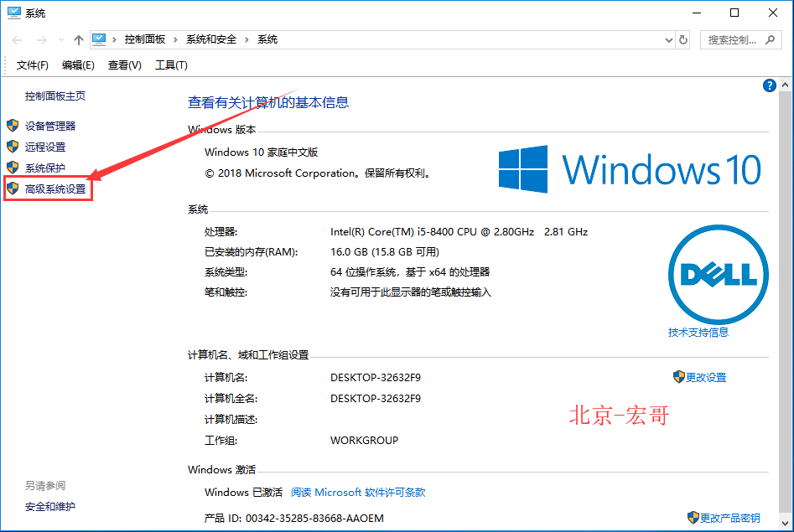
Task: Click the back navigation arrow
Action: (x=18, y=40)
